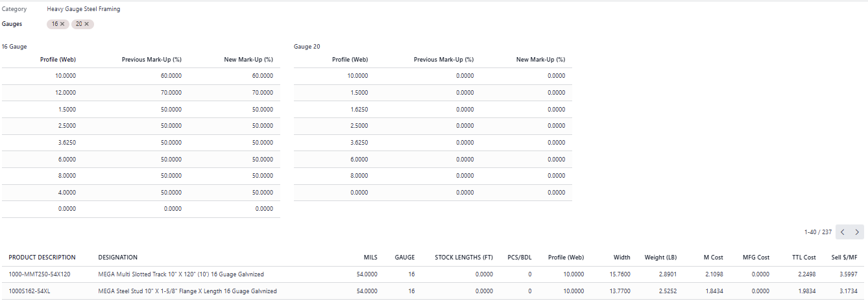Click Heavy Gauge Steel Framing category value

pyautogui.click(x=84, y=9)
